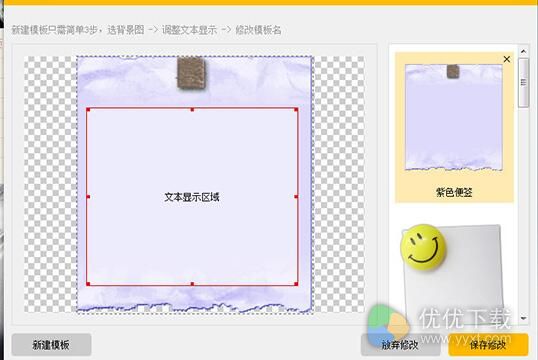Click the top-right red resize handle
538x360 pixels.
pos(296,110)
